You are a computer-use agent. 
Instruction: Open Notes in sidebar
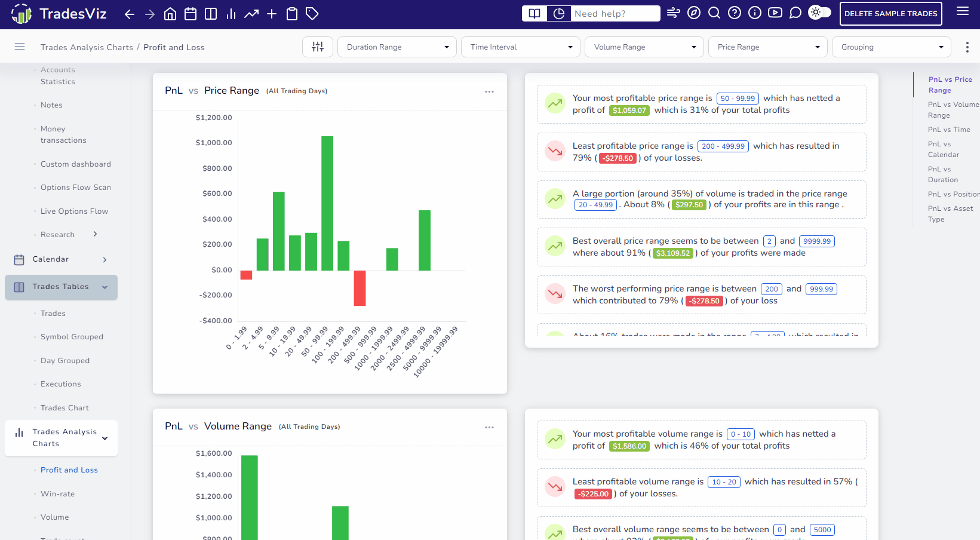pyautogui.click(x=51, y=105)
